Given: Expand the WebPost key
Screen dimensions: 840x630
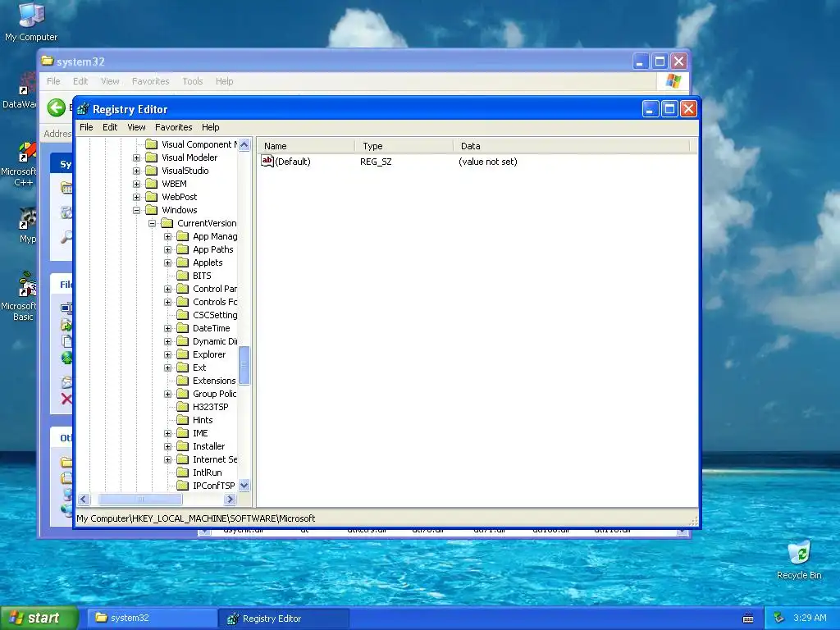Looking at the screenshot, I should point(137,197).
